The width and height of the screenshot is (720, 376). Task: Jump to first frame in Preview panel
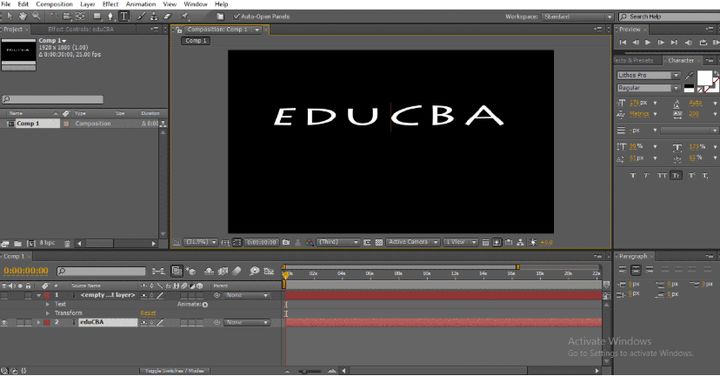pyautogui.click(x=623, y=43)
